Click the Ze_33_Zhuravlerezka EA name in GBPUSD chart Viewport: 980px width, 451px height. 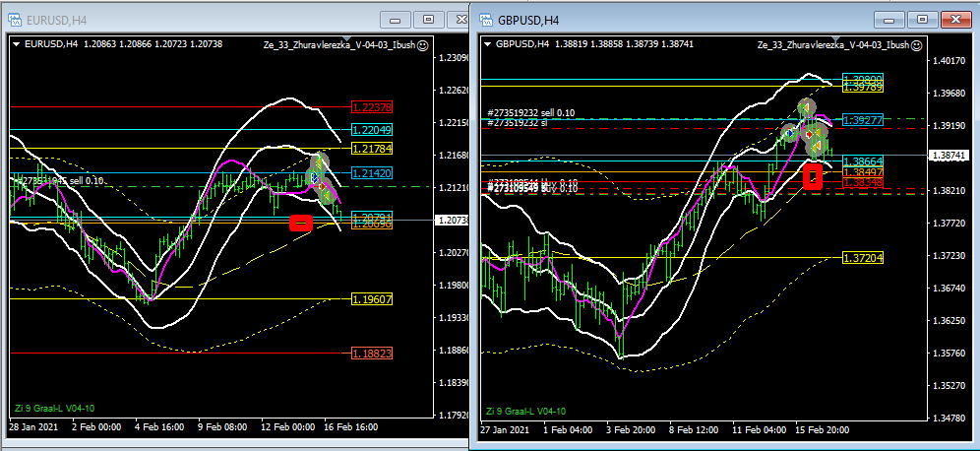click(x=832, y=45)
